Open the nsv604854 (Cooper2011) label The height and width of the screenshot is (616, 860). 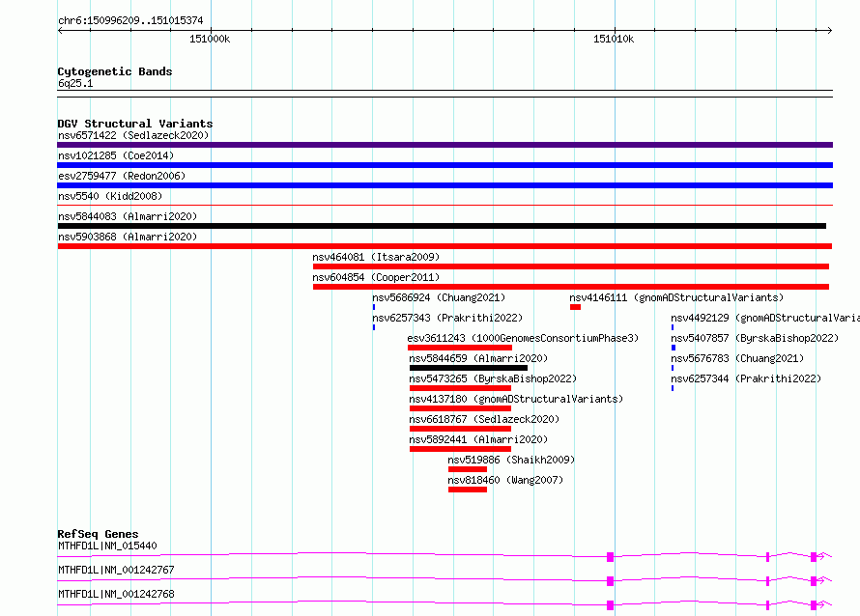click(x=376, y=277)
